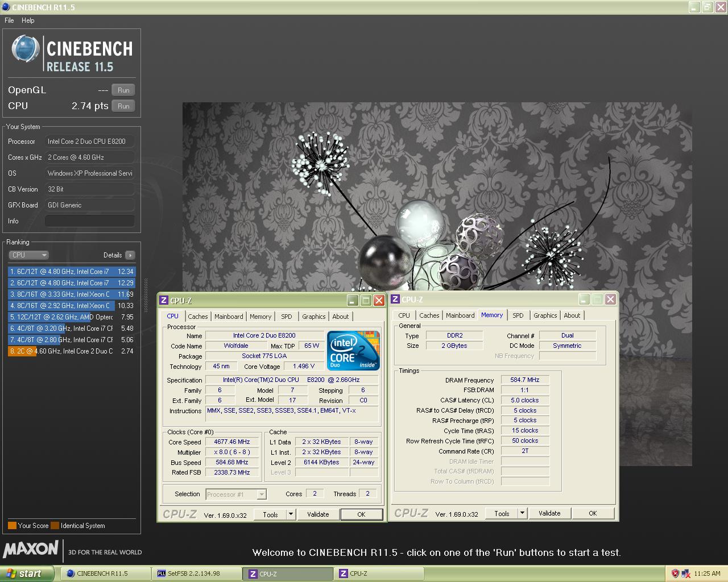Switch to Mainboard tab in right CPU-Z window
This screenshot has height=582, width=728.
460,315
